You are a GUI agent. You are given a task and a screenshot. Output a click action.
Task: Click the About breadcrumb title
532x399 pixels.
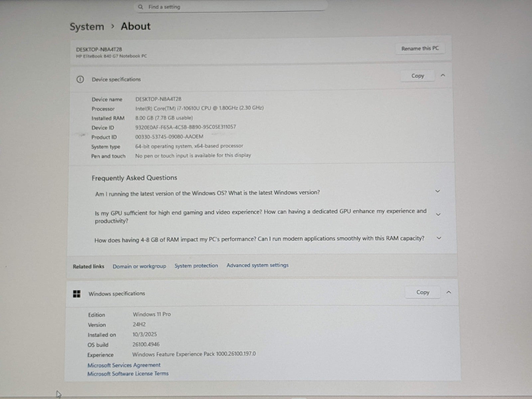pyautogui.click(x=136, y=26)
